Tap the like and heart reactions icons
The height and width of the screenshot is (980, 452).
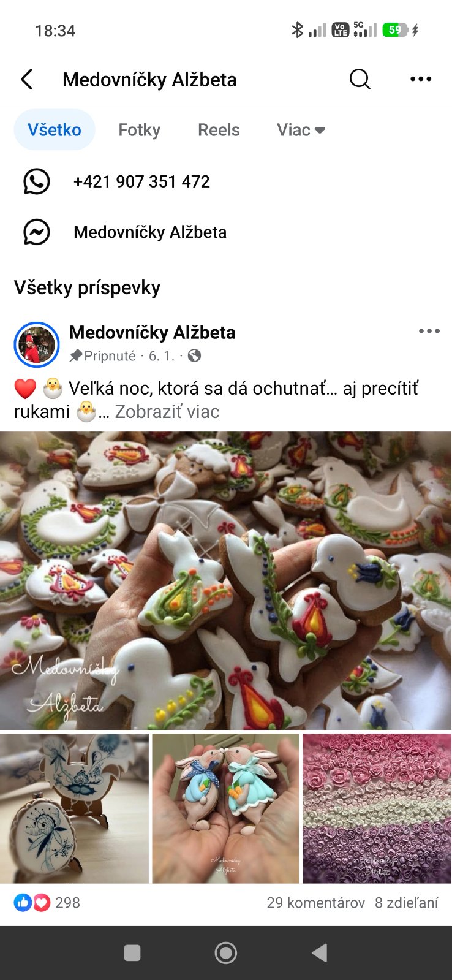coord(32,902)
